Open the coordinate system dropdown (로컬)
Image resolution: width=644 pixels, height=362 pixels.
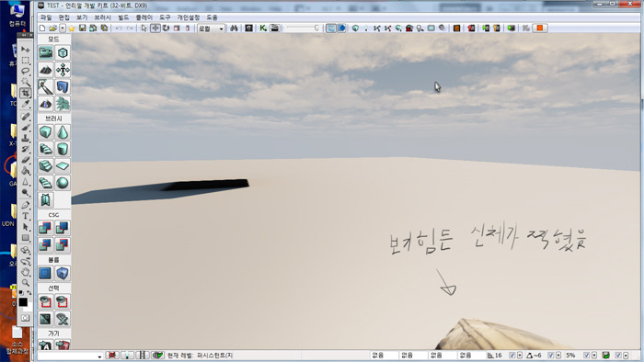tap(211, 28)
